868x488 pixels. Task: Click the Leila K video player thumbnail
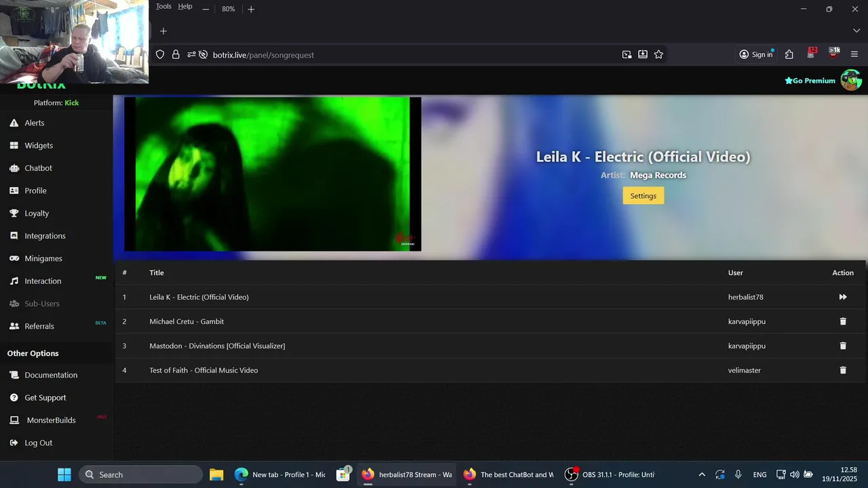point(273,174)
